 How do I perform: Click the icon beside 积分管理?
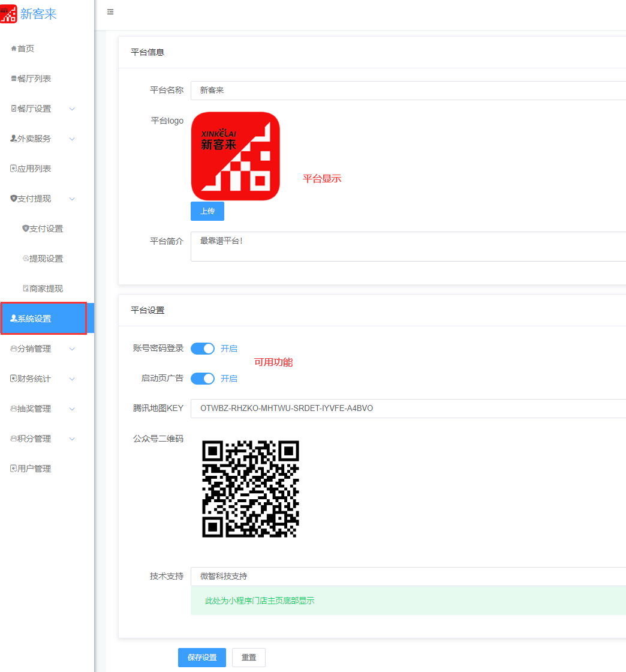[x=14, y=439]
